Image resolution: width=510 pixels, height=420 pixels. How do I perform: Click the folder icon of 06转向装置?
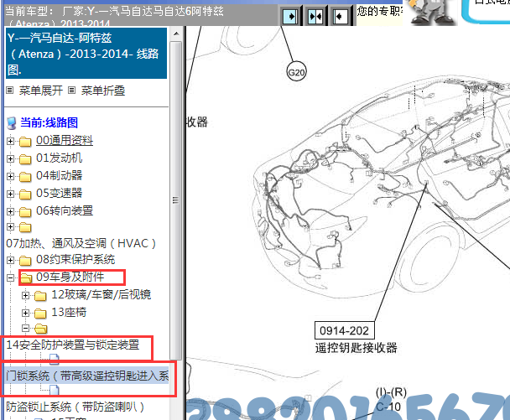tap(25, 211)
